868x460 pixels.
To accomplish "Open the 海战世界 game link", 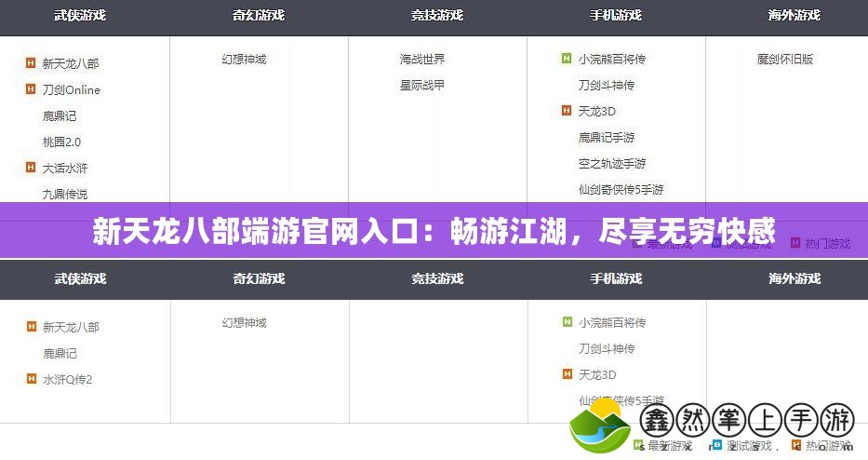I will [422, 59].
